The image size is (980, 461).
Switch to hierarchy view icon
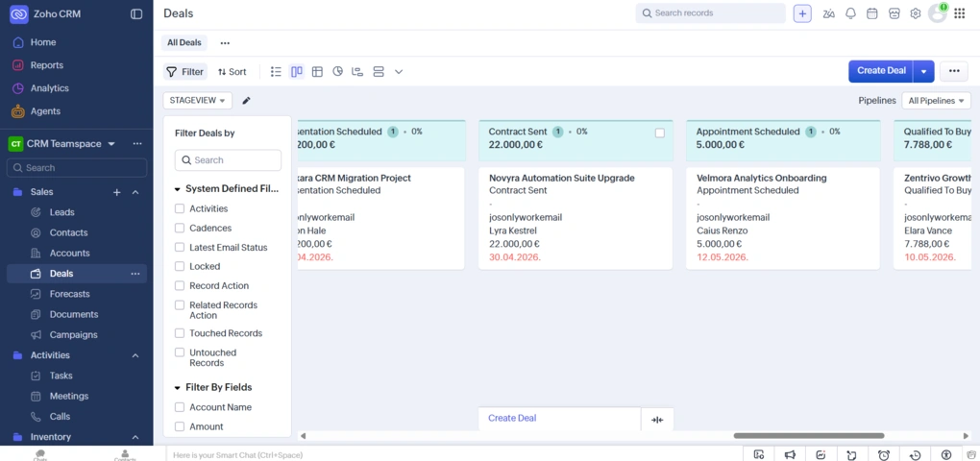tap(357, 72)
